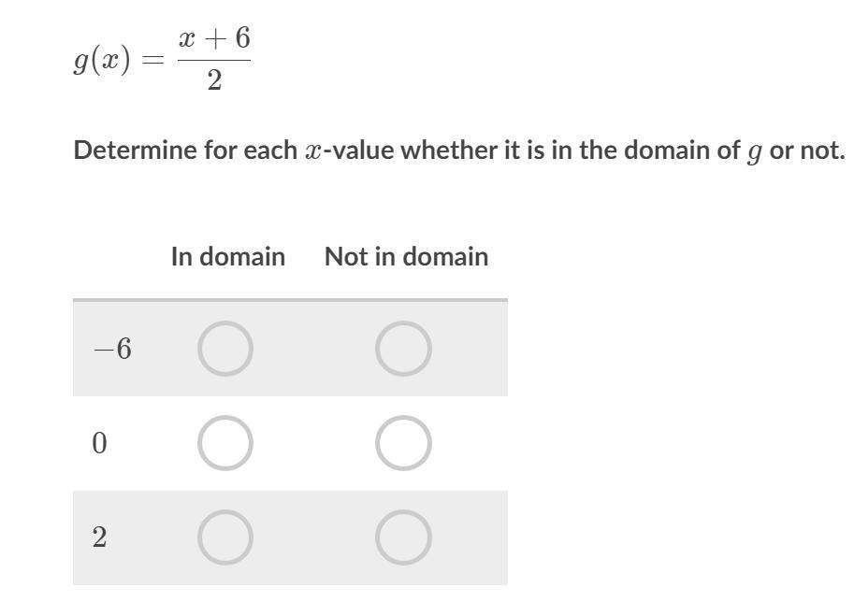Click the gray divider line above the table rows

290,300
